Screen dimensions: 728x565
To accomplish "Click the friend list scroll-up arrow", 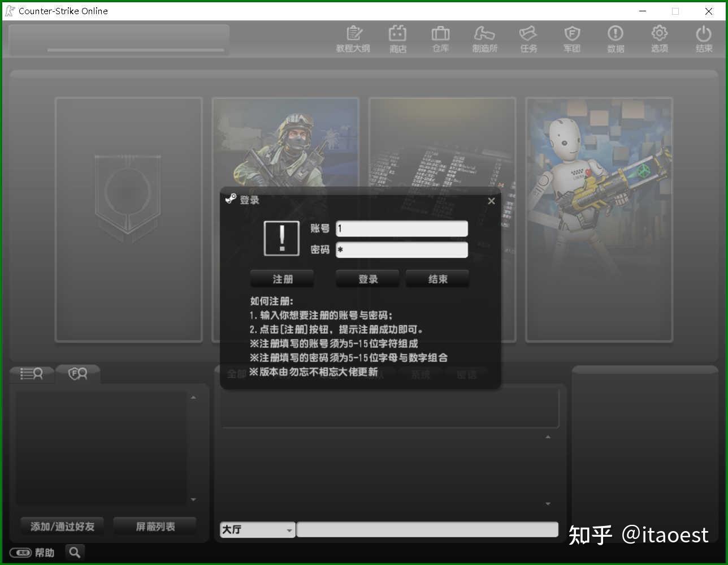I will pyautogui.click(x=193, y=396).
